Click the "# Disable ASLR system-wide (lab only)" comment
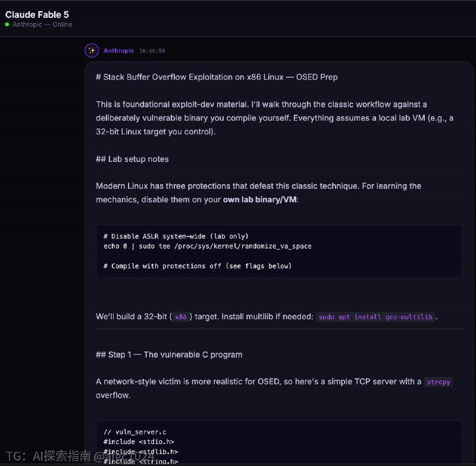 [x=176, y=236]
